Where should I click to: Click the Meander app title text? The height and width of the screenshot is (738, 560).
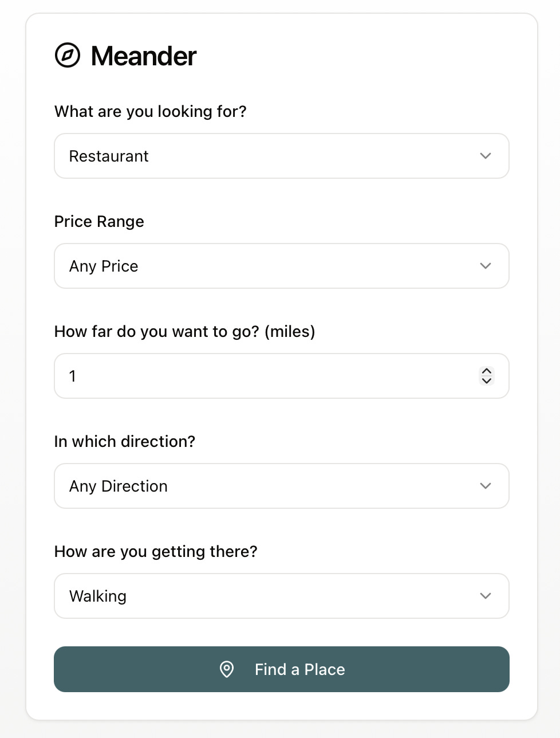tap(143, 56)
